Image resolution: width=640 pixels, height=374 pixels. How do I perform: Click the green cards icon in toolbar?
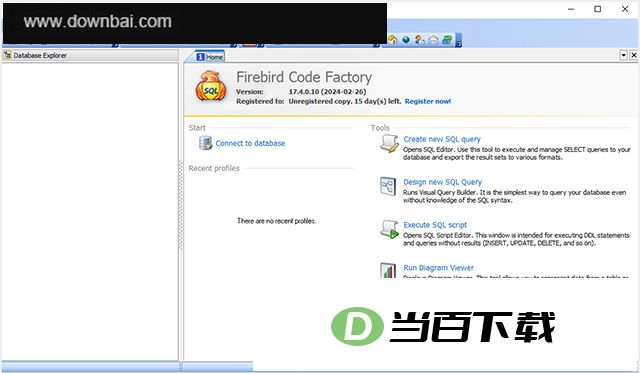pyautogui.click(x=447, y=40)
